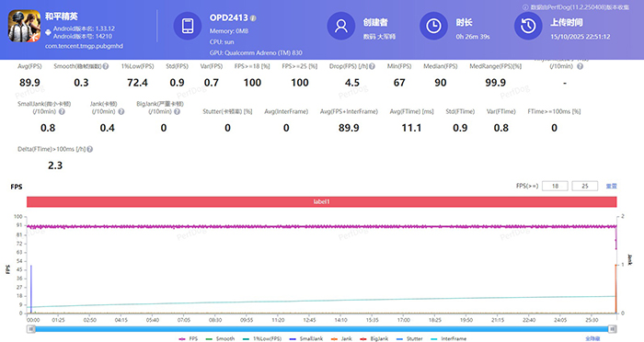Click the Jank value 0.4
The height and width of the screenshot is (342, 644).
[108, 128]
